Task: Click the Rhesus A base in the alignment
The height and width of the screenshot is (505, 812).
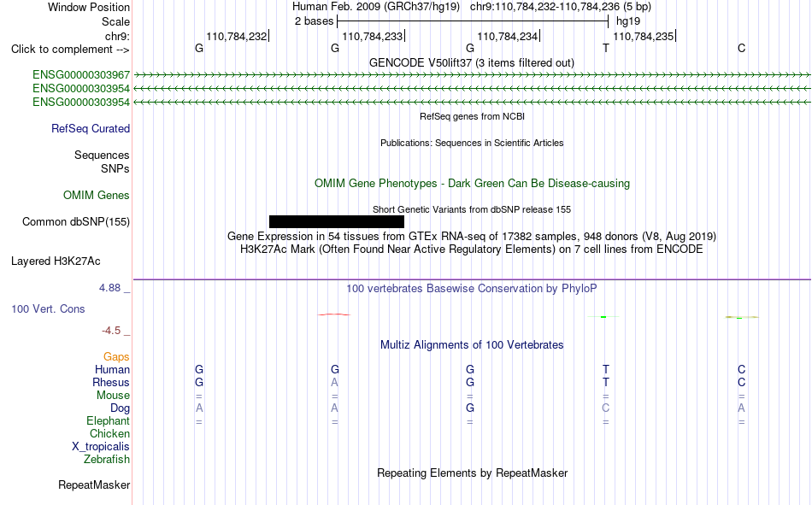Action: click(334, 382)
